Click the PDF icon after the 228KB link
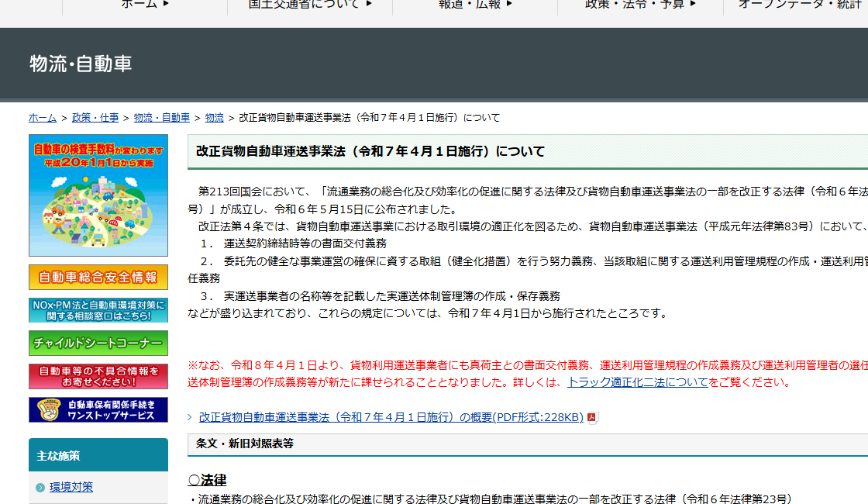 (592, 417)
